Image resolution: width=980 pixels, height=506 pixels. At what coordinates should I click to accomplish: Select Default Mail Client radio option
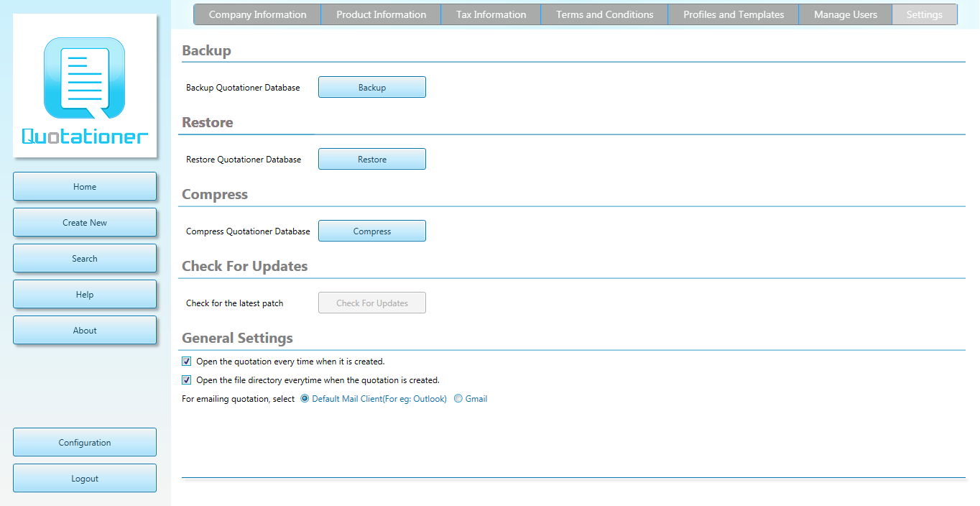point(305,399)
